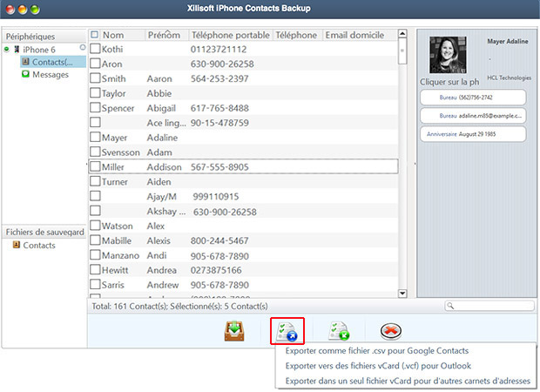The height and width of the screenshot is (392, 540).
Task: Click the import contacts toolbar icon
Action: tap(339, 331)
